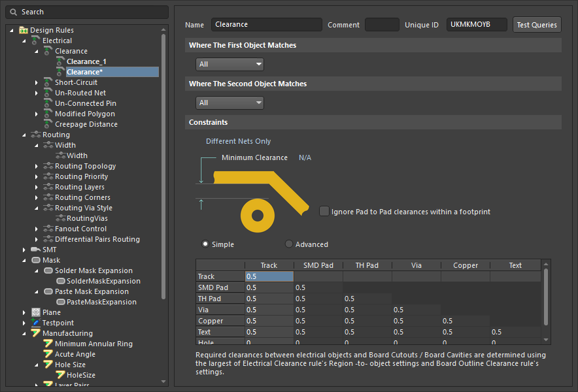This screenshot has height=392, width=578.
Task: Click the Plane category icon
Action: coord(36,312)
